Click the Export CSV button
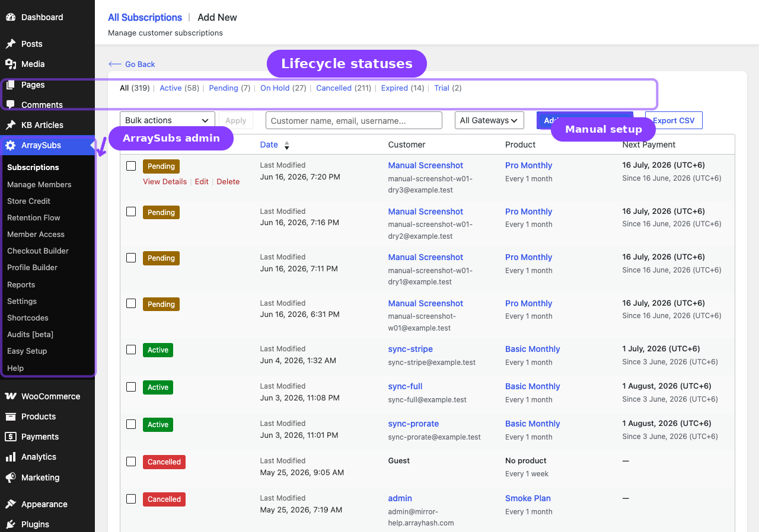Image resolution: width=759 pixels, height=532 pixels. (x=674, y=120)
